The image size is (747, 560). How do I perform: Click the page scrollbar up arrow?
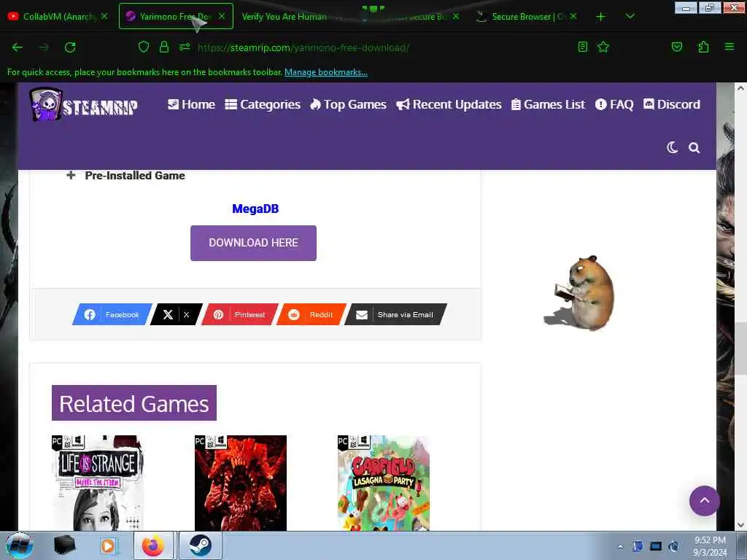point(740,88)
